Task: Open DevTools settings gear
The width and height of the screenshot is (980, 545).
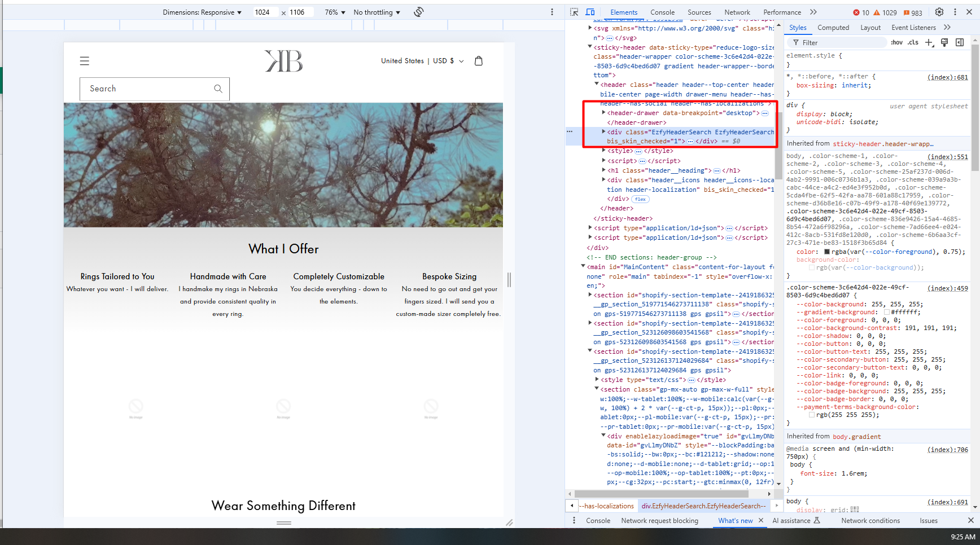Action: click(x=939, y=12)
